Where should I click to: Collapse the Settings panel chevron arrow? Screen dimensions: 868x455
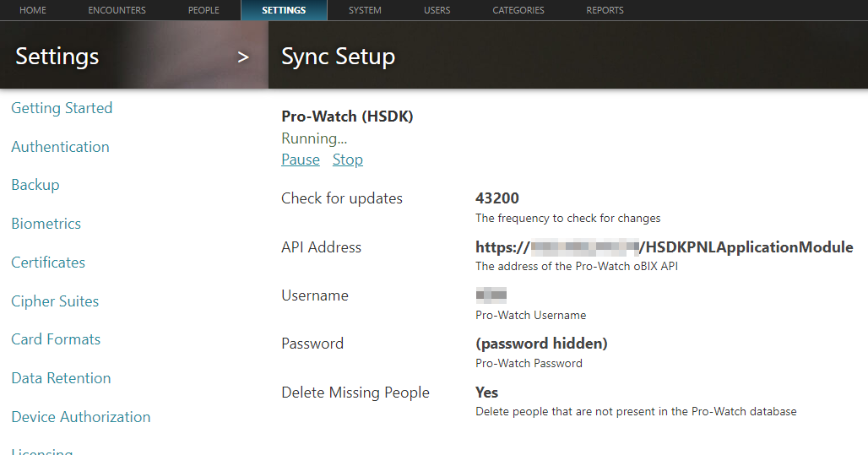tap(243, 57)
